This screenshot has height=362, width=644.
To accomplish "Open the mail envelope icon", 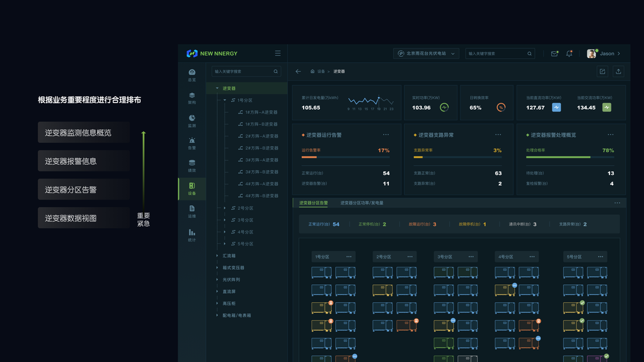I will coord(554,53).
